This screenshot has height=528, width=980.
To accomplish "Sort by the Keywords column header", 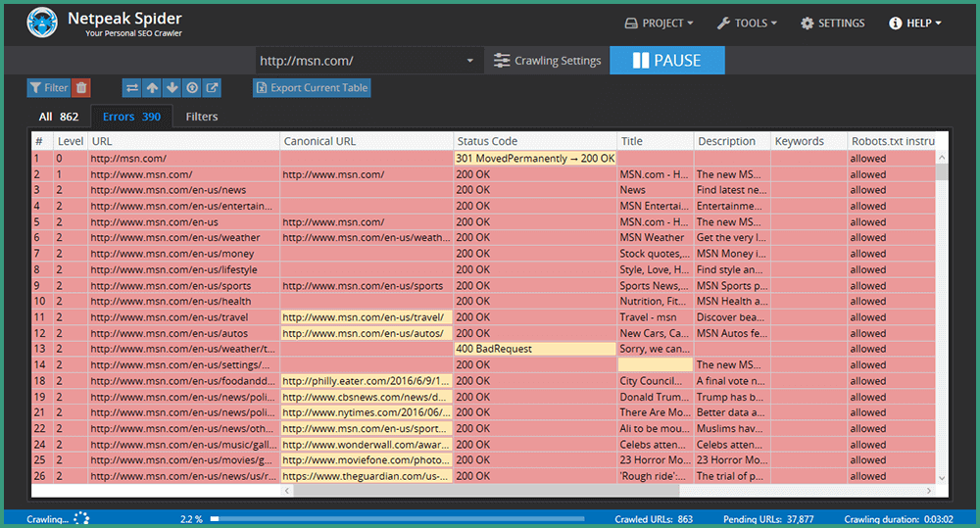I will (808, 141).
